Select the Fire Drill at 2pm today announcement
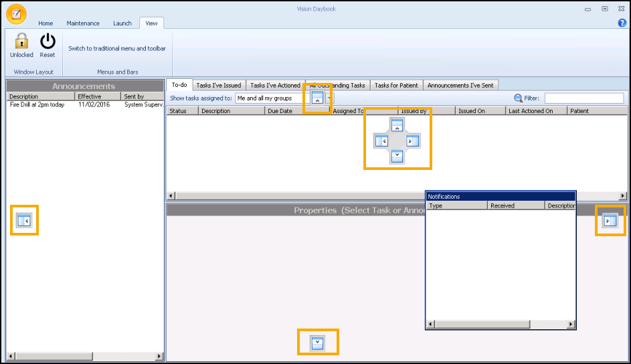The image size is (631, 364). click(x=37, y=104)
